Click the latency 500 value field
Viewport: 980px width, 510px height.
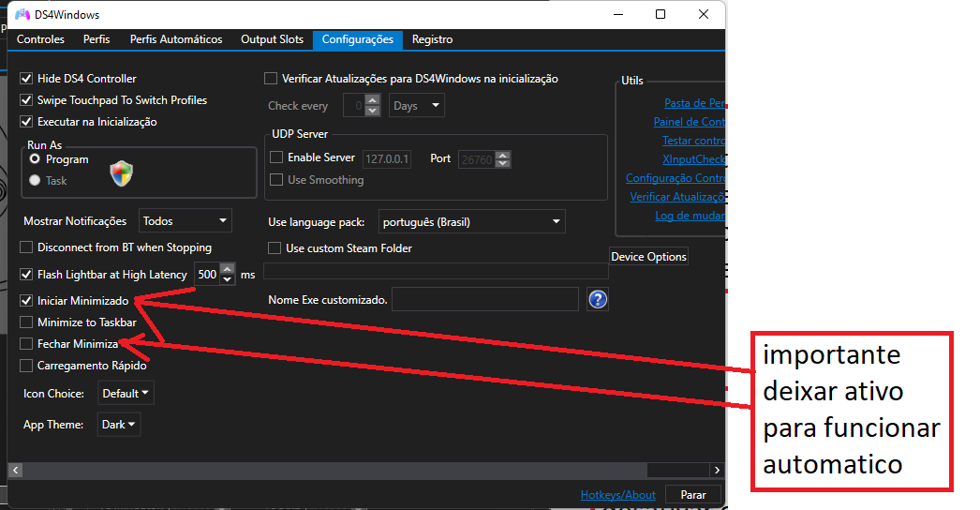click(x=207, y=275)
